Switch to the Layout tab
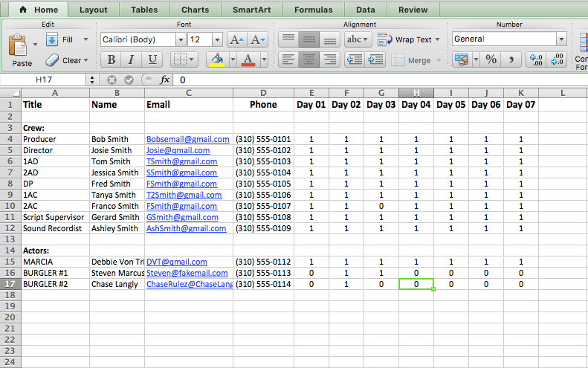Screen dimensions: 588x368 coord(94,10)
